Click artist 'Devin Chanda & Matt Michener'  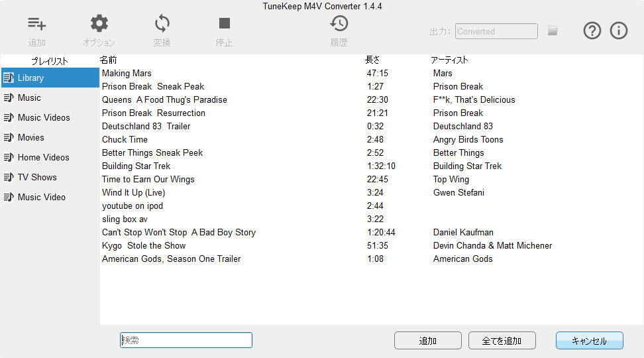click(492, 246)
